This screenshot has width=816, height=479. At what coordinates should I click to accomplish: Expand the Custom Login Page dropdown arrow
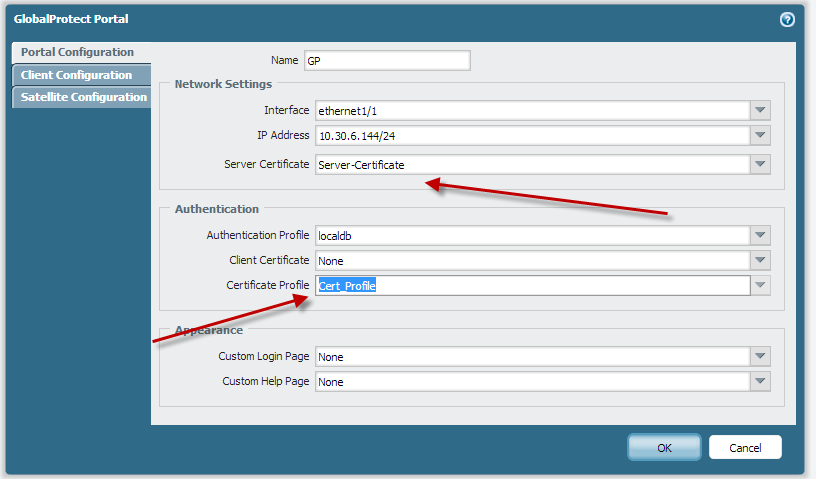click(760, 356)
